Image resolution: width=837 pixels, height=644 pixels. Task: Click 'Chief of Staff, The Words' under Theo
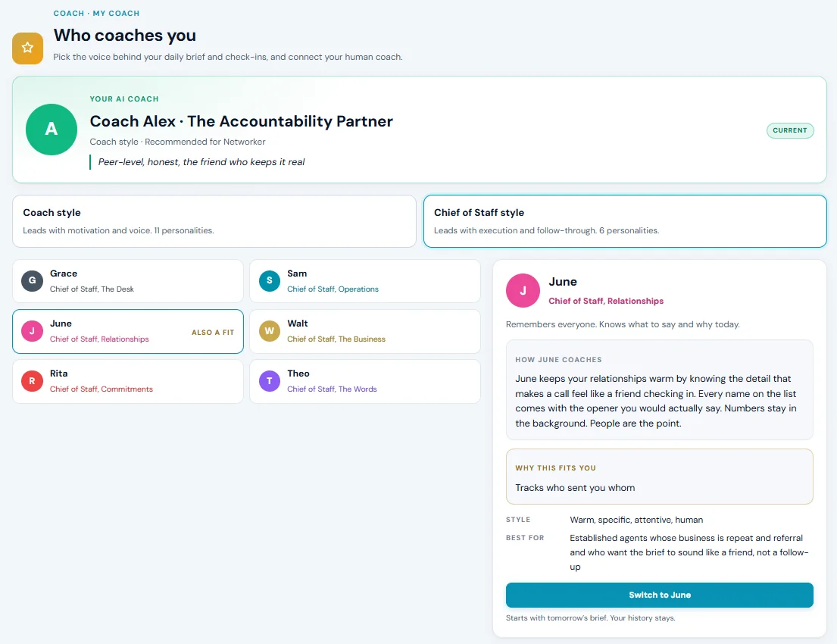(332, 389)
